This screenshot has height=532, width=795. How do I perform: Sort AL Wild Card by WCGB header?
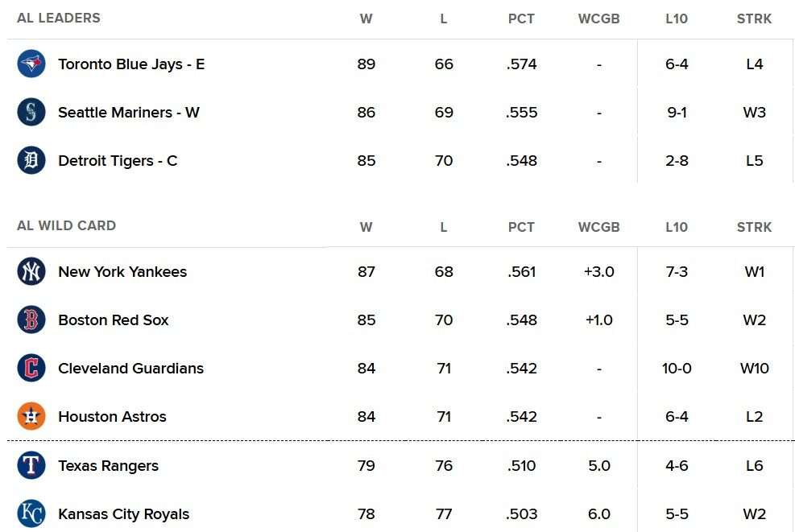click(x=598, y=227)
